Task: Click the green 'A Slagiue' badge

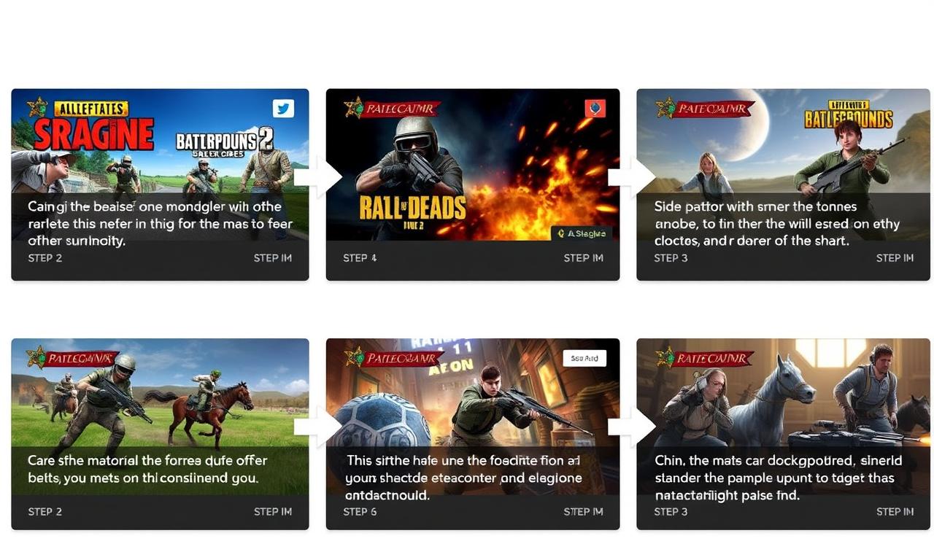Action: 581,233
